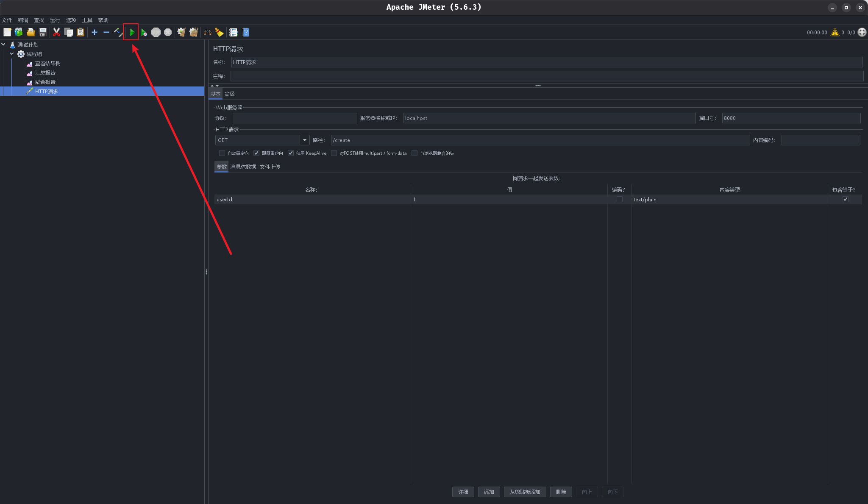Click Start no pauses icon

(x=144, y=32)
